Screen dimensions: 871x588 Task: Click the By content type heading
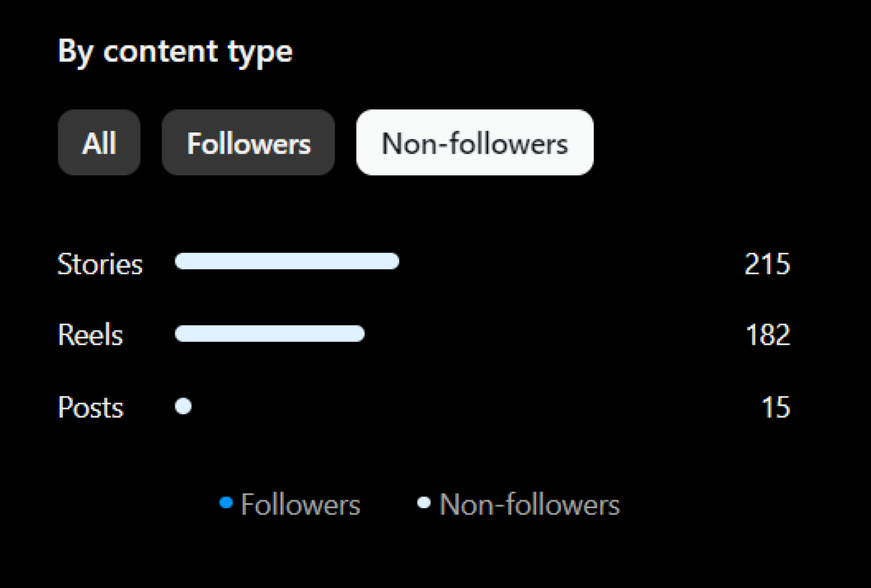[x=175, y=53]
